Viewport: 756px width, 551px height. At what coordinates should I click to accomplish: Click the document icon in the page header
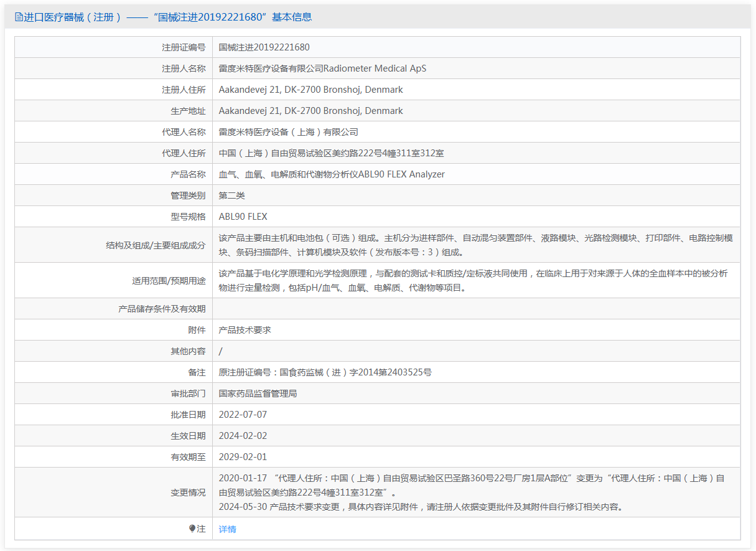pos(18,17)
